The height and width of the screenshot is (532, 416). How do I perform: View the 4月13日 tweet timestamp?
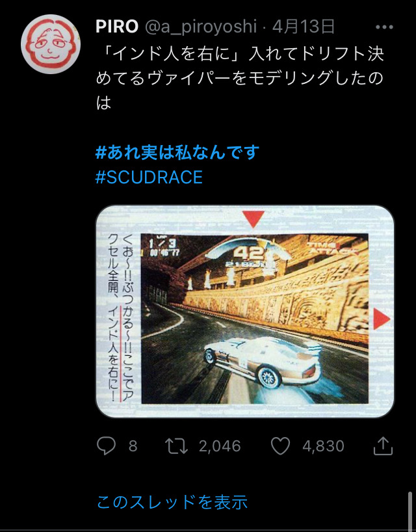click(304, 27)
